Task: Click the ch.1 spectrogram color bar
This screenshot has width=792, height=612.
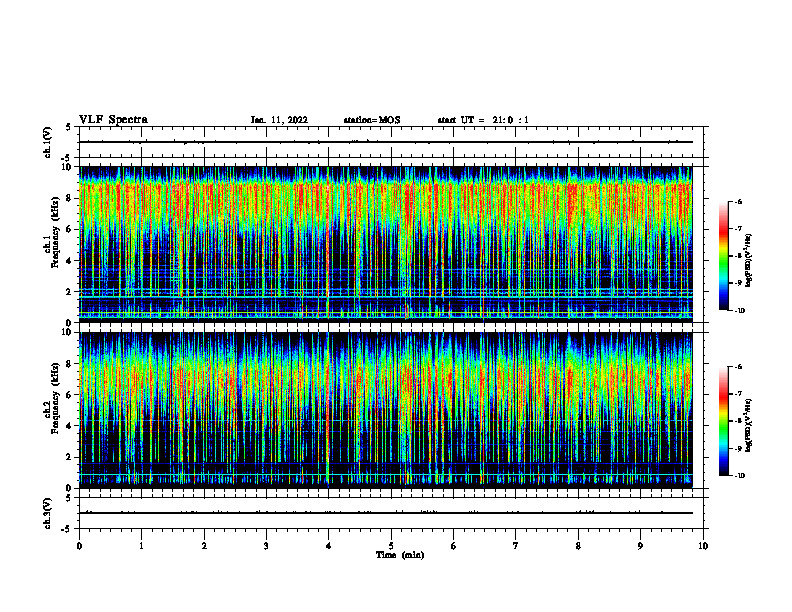Action: pyautogui.click(x=723, y=256)
